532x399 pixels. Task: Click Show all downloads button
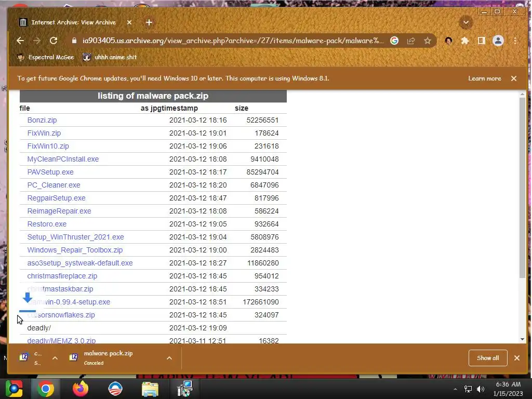click(x=487, y=358)
